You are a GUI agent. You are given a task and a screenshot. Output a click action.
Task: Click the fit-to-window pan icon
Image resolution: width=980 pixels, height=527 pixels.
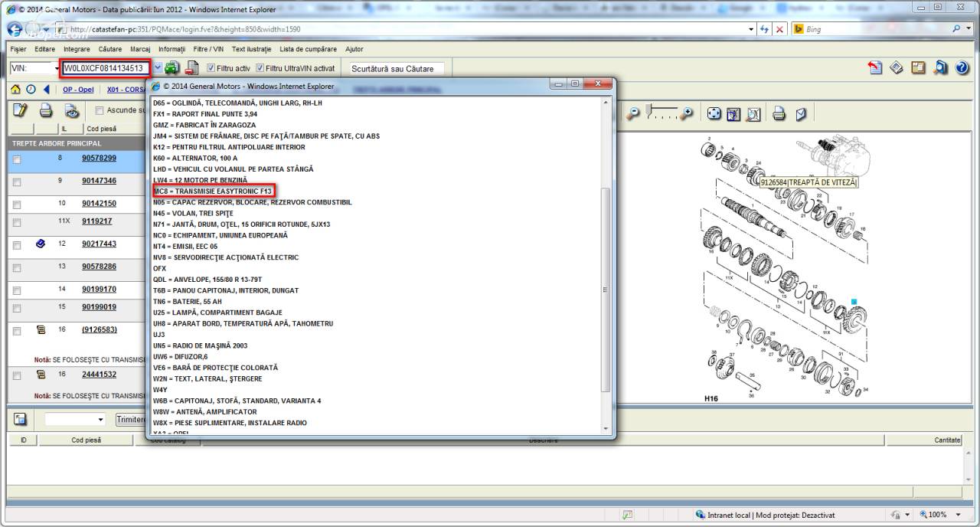(x=714, y=113)
